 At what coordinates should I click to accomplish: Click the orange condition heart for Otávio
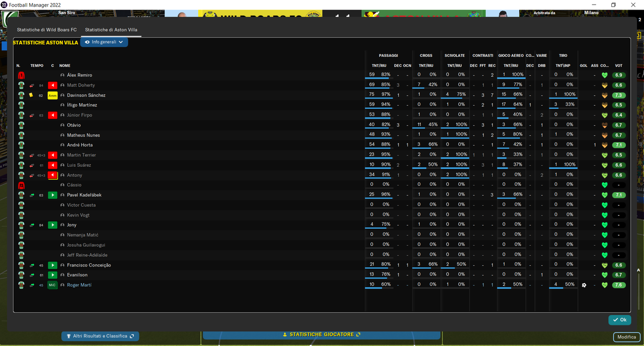[x=605, y=125]
